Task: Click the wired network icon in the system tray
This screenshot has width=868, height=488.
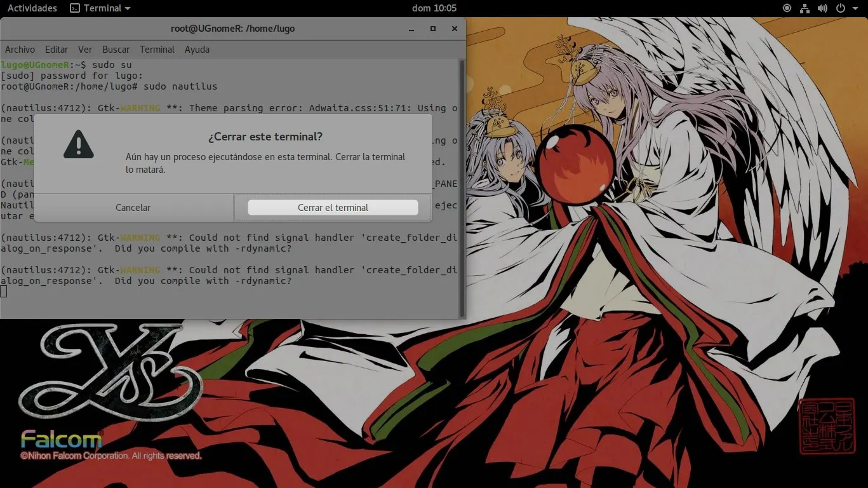Action: click(x=805, y=8)
